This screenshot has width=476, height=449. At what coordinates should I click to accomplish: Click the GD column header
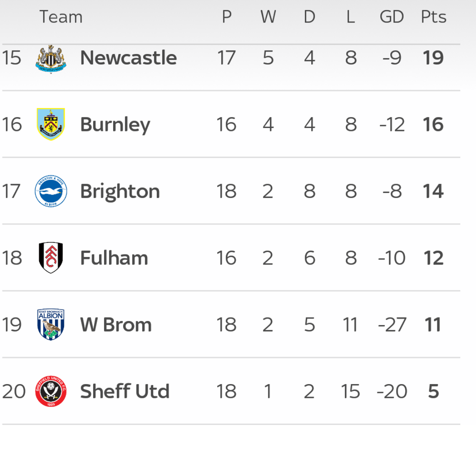(x=392, y=17)
